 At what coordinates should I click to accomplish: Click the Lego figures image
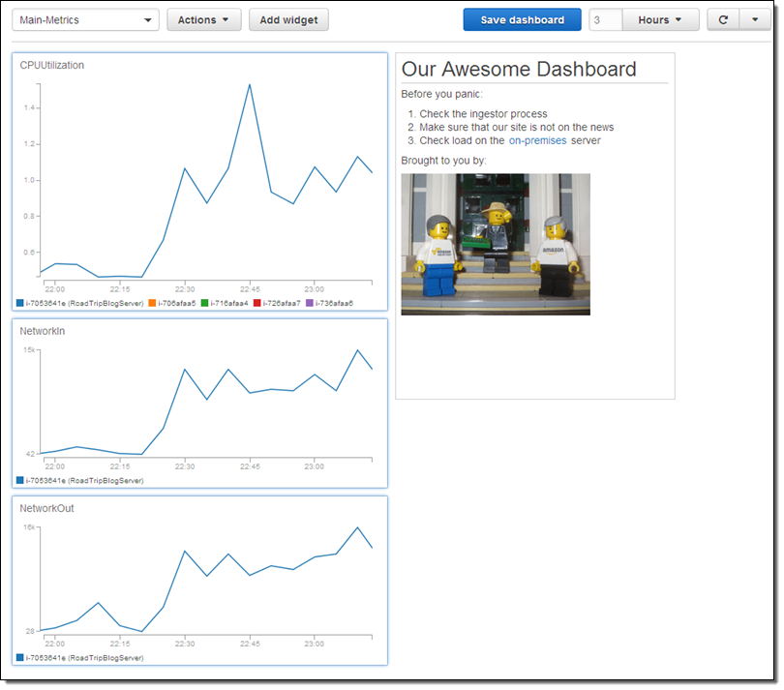pyautogui.click(x=495, y=244)
